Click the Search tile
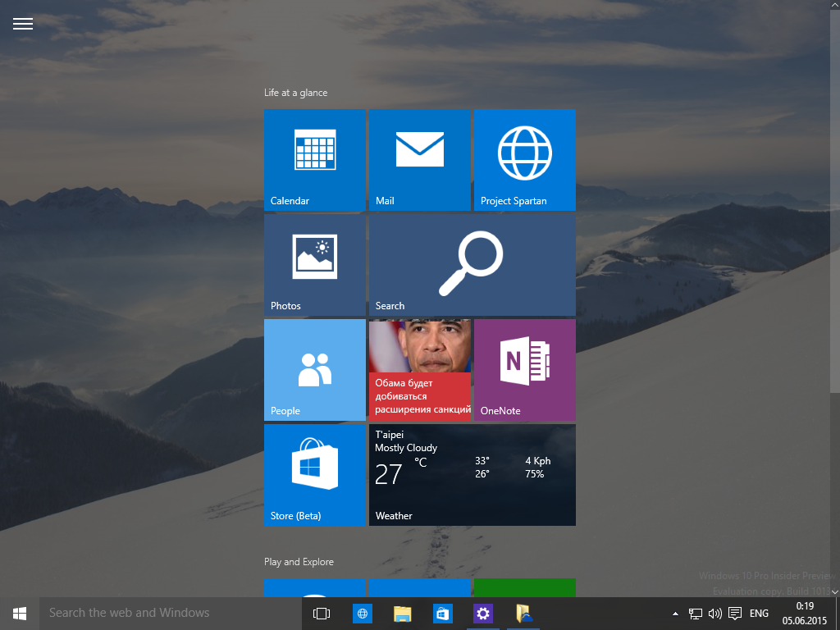The width and height of the screenshot is (840, 630). pos(472,265)
